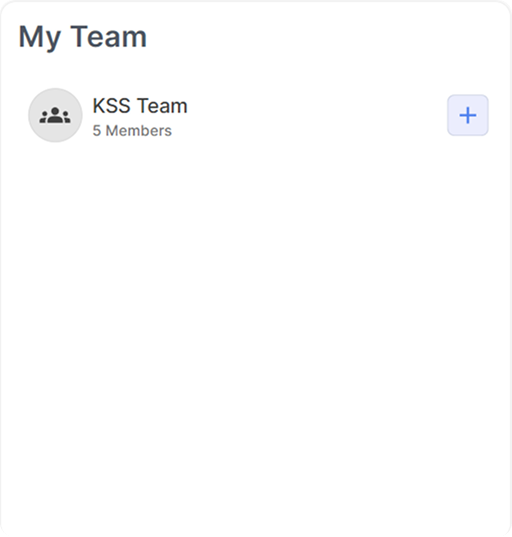Expand KSS Team with the plus button
Image resolution: width=512 pixels, height=537 pixels.
467,115
